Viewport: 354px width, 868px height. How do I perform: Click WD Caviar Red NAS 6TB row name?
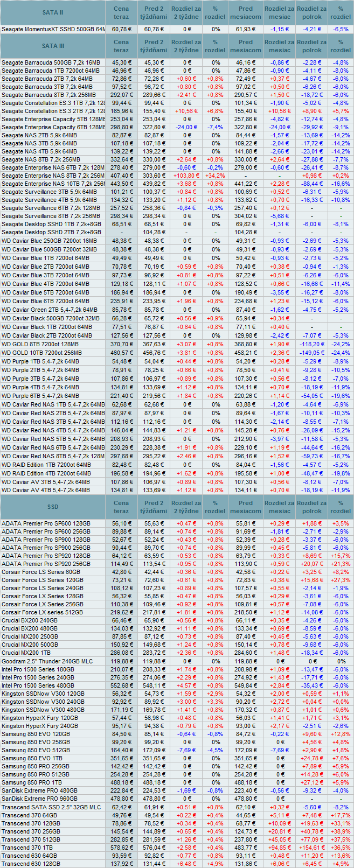(53, 447)
